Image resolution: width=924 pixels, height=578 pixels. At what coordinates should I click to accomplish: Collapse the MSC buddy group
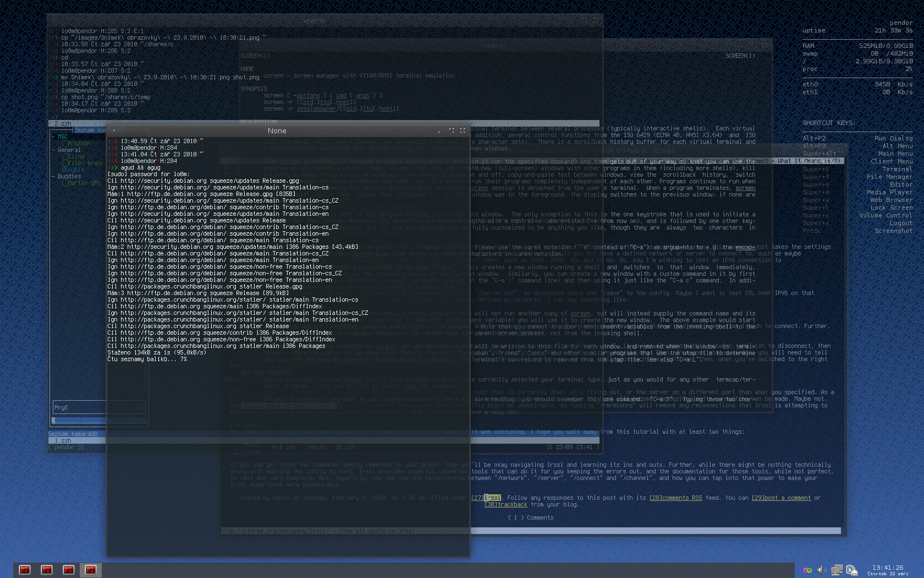click(x=53, y=137)
